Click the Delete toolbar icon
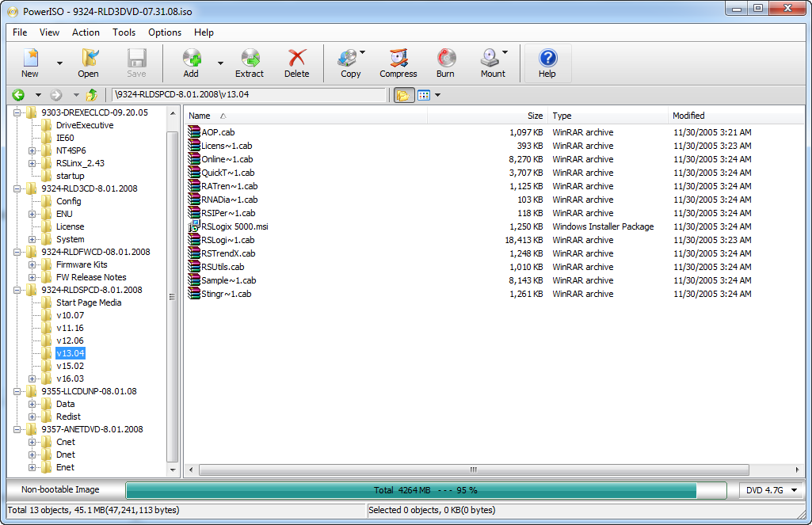 (x=297, y=58)
